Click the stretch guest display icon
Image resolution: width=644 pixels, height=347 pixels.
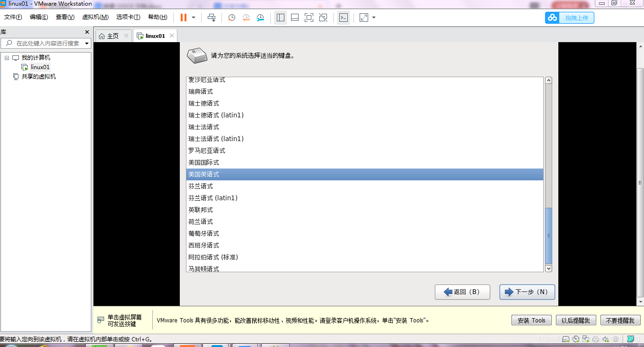(x=363, y=18)
